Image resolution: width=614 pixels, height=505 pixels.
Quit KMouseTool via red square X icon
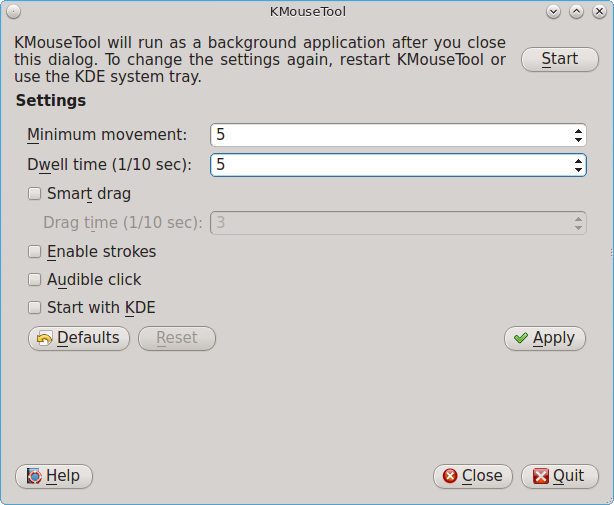pos(541,476)
